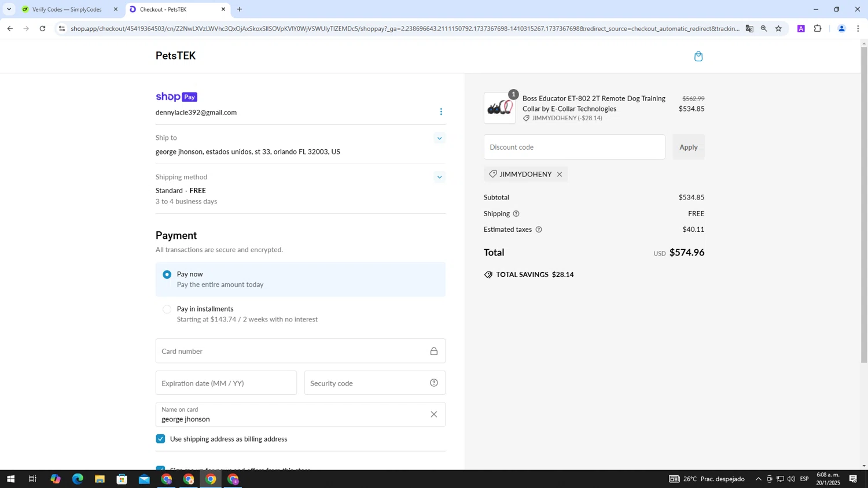Focus the Expiration date field
The width and height of the screenshot is (868, 488).
point(226,383)
